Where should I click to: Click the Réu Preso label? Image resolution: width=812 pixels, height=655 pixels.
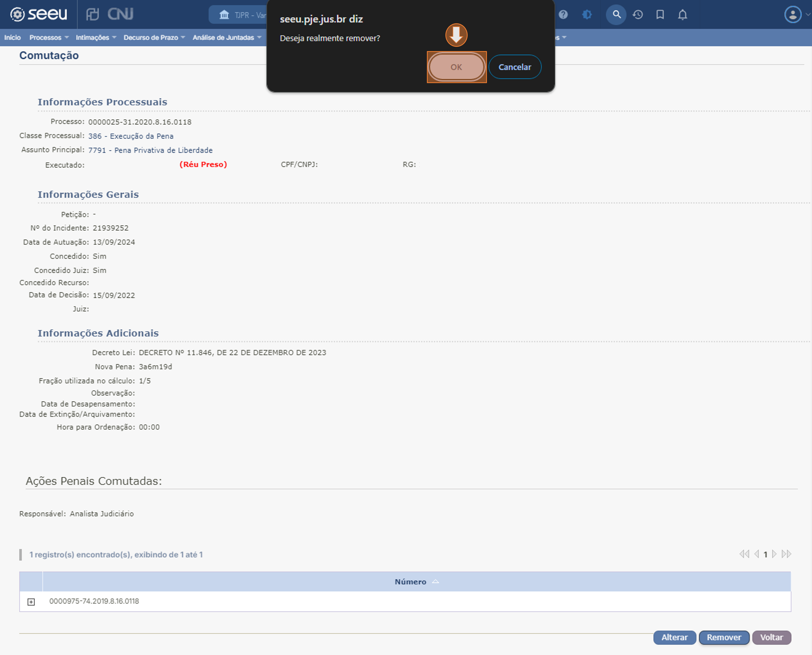[x=203, y=164]
